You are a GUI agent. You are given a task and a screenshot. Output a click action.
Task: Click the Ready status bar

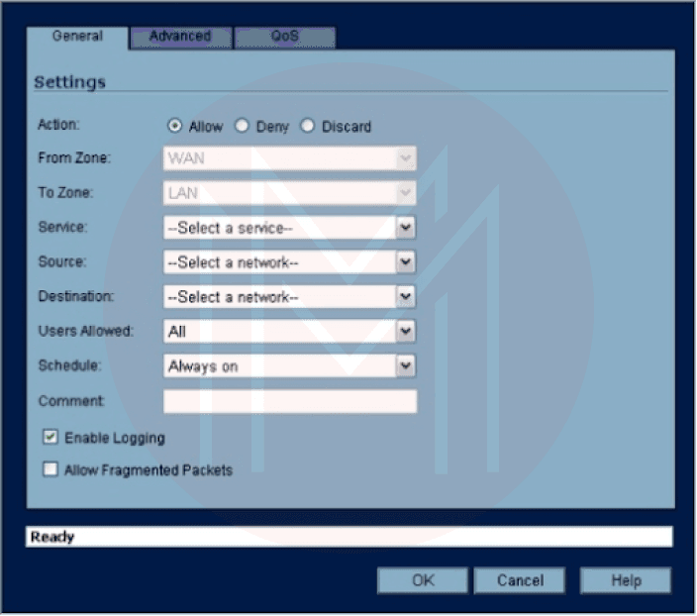pyautogui.click(x=348, y=537)
